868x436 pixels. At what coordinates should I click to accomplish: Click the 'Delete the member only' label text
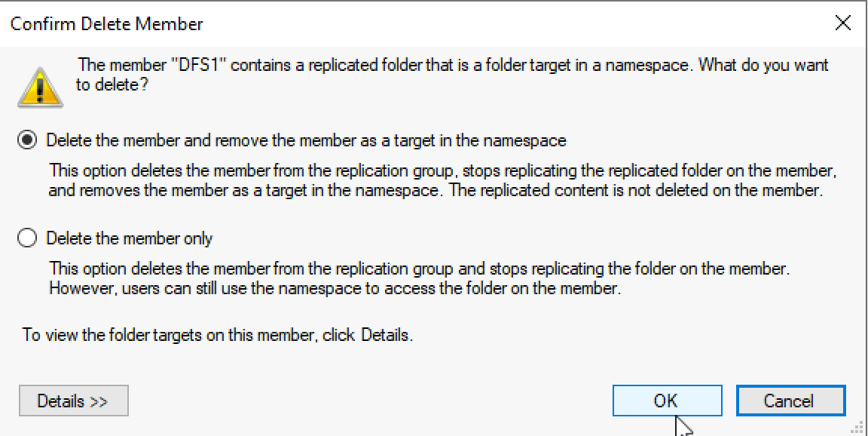130,238
